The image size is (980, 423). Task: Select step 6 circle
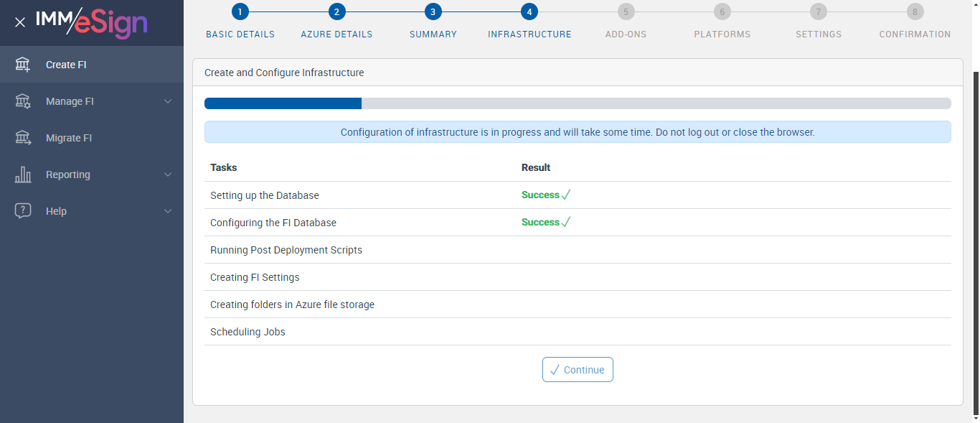(722, 11)
